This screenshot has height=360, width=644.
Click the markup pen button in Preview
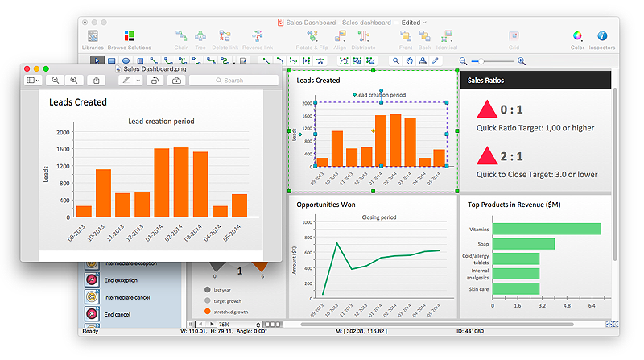pos(126,81)
